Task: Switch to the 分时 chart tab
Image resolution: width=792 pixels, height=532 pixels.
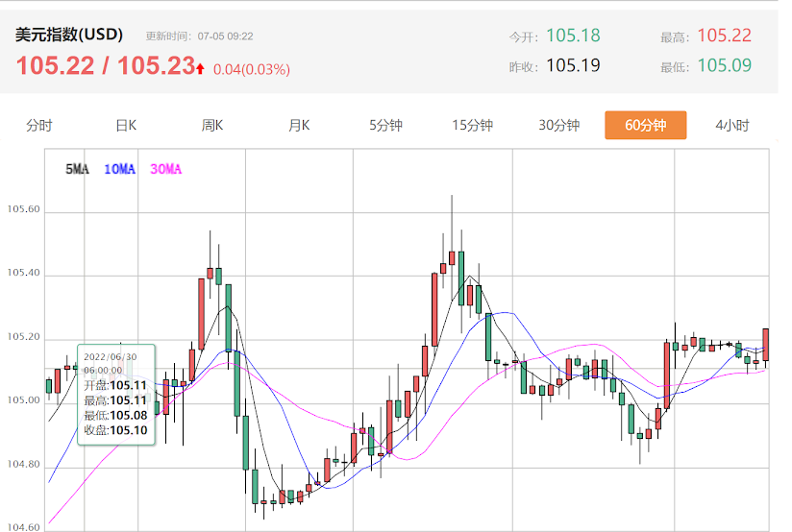Action: pyautogui.click(x=38, y=125)
